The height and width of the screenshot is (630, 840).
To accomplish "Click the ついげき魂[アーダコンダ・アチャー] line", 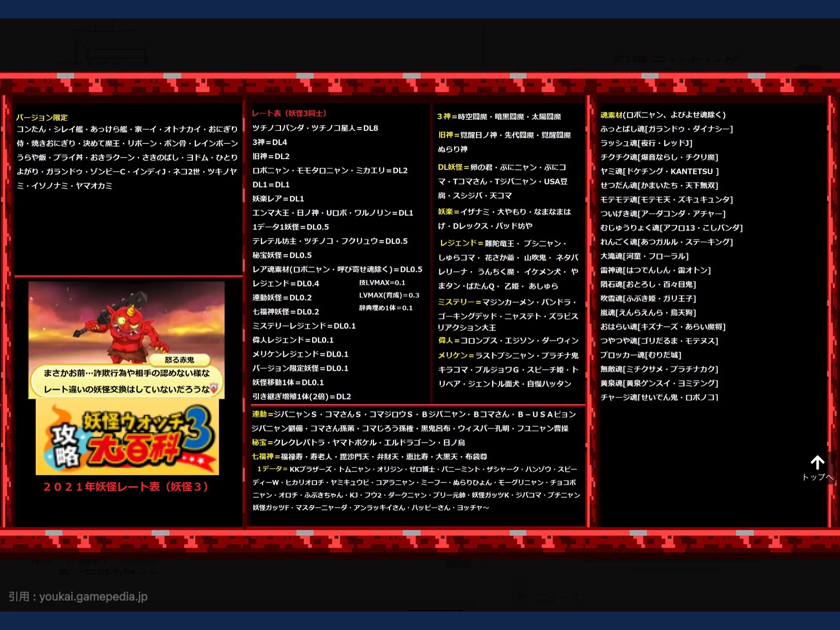I will (x=663, y=214).
